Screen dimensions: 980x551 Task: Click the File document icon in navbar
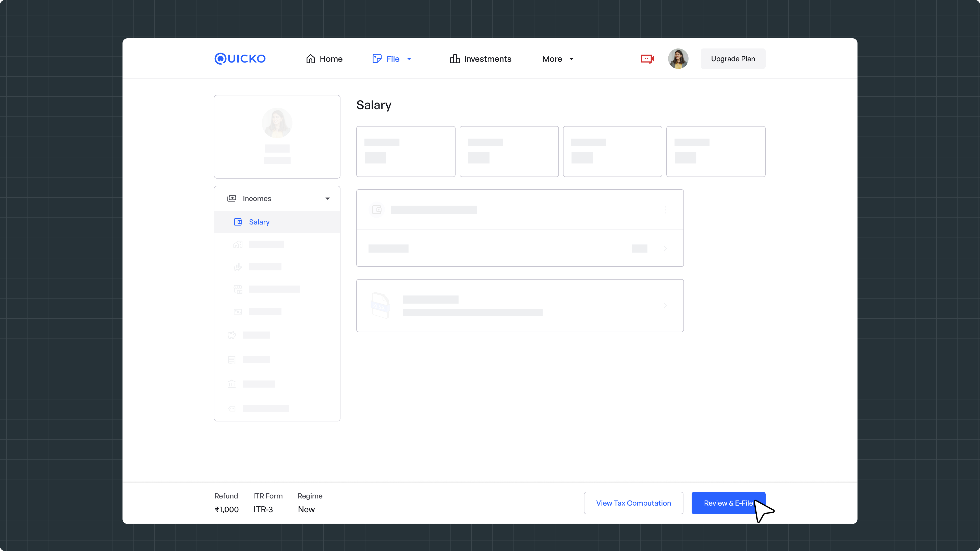[x=377, y=59]
